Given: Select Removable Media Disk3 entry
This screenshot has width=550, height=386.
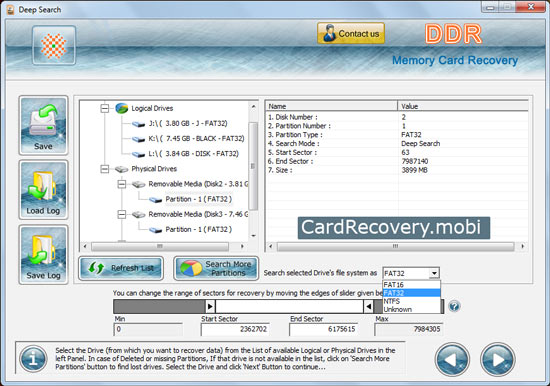Looking at the screenshot, I should click(198, 214).
